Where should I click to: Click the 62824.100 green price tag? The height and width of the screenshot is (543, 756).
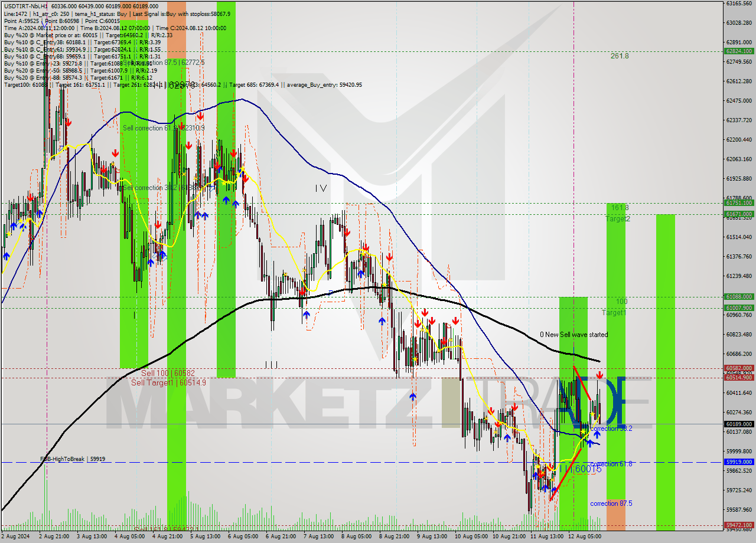[x=738, y=51]
